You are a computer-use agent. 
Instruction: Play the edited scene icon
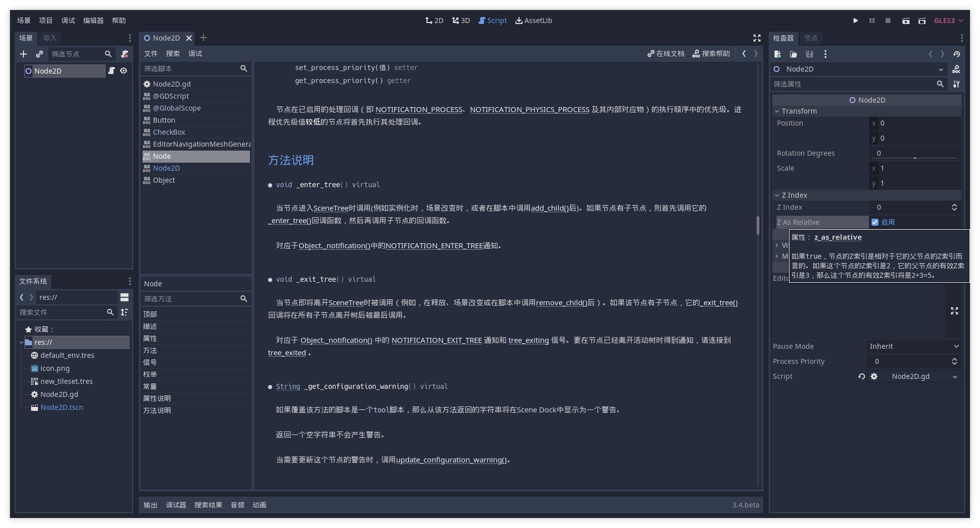(905, 21)
